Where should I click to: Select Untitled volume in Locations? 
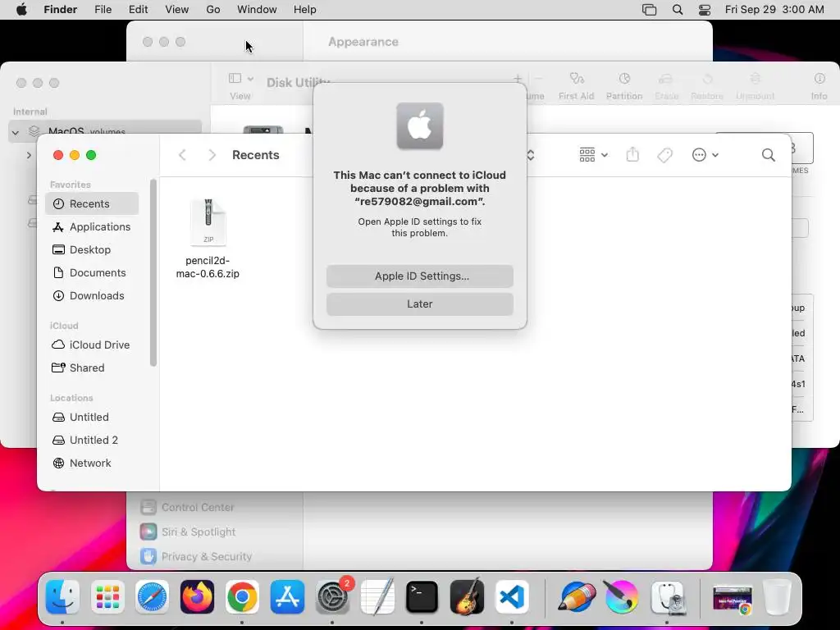(92, 417)
